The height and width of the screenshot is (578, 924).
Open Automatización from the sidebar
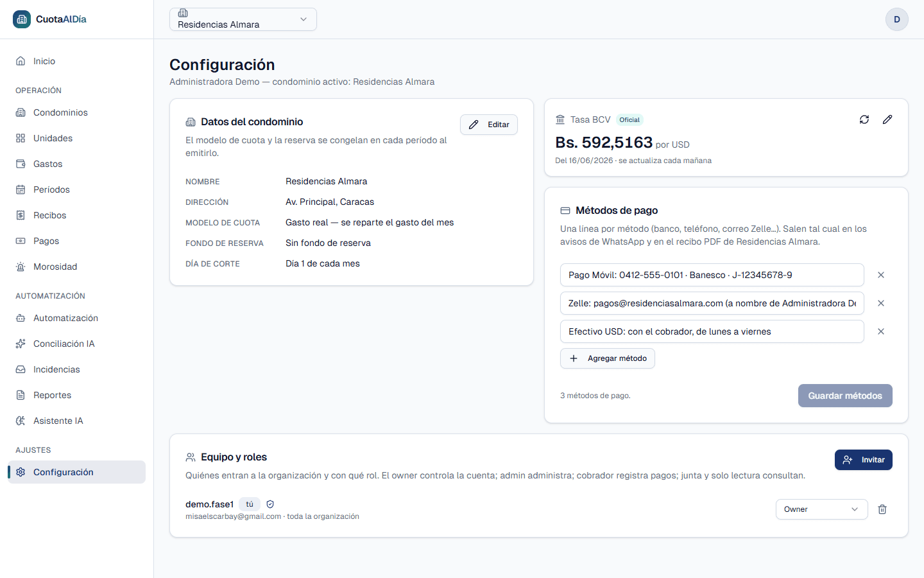coord(77,318)
